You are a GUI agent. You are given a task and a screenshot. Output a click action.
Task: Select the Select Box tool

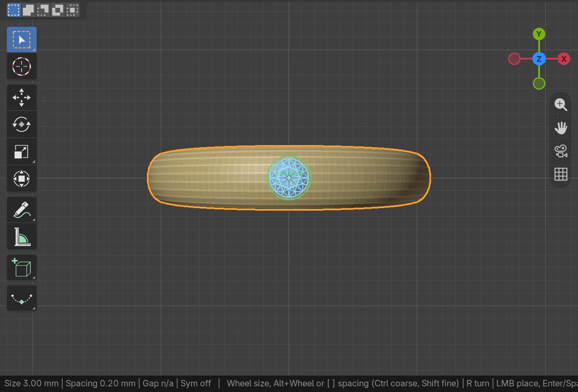point(22,40)
